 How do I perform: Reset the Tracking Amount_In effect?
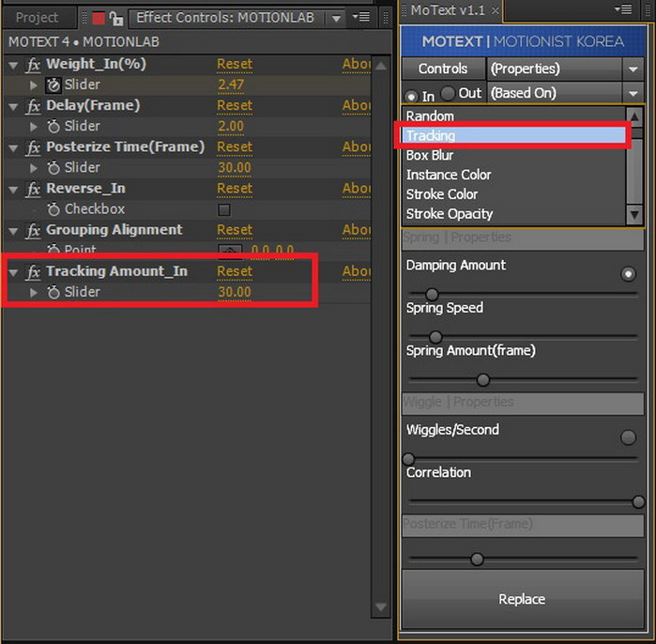tap(235, 271)
